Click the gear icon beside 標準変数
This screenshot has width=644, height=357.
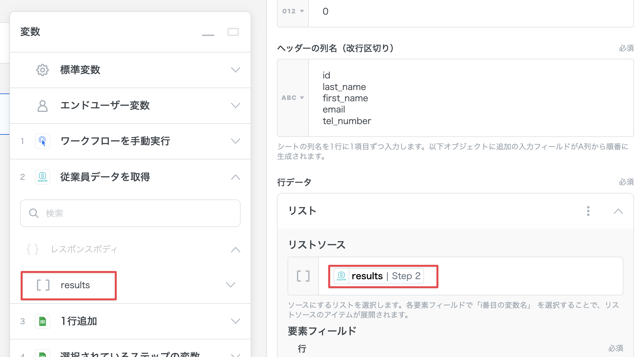point(43,70)
